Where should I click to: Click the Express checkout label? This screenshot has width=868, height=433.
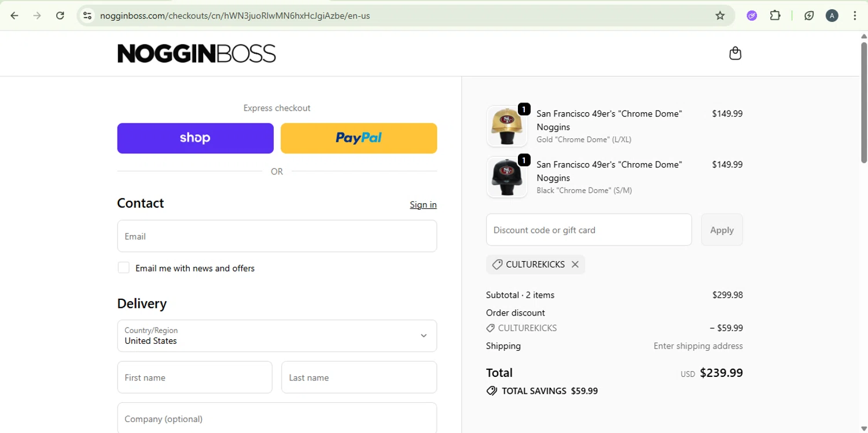(x=277, y=108)
